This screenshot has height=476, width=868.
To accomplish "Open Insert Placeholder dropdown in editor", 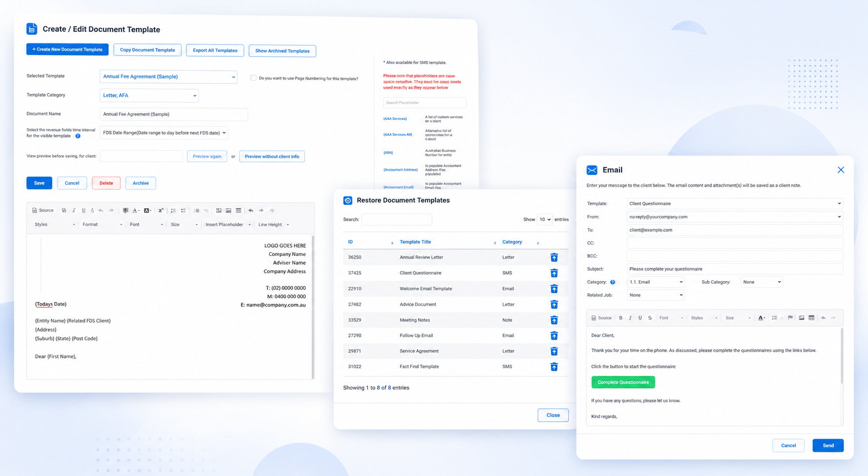I will 228,225.
